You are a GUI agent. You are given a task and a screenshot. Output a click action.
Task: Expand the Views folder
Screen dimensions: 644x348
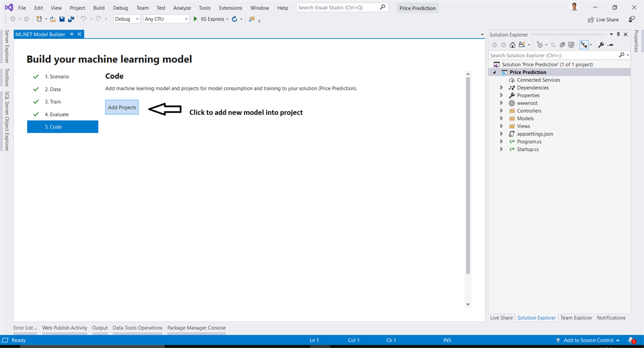[501, 126]
